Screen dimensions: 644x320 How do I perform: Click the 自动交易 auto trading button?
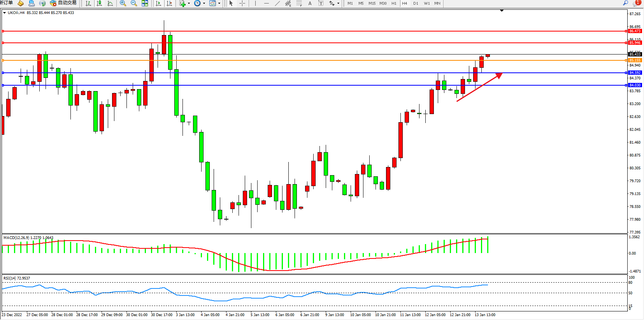click(63, 3)
